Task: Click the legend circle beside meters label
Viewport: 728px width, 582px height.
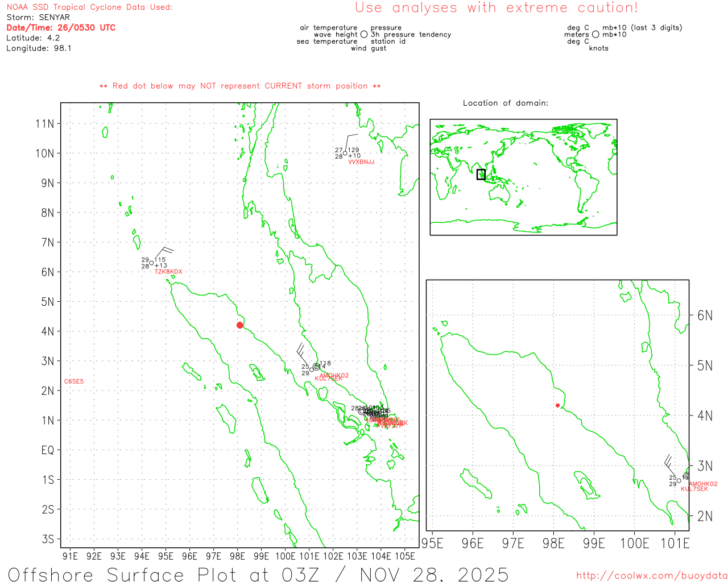Action: point(595,35)
